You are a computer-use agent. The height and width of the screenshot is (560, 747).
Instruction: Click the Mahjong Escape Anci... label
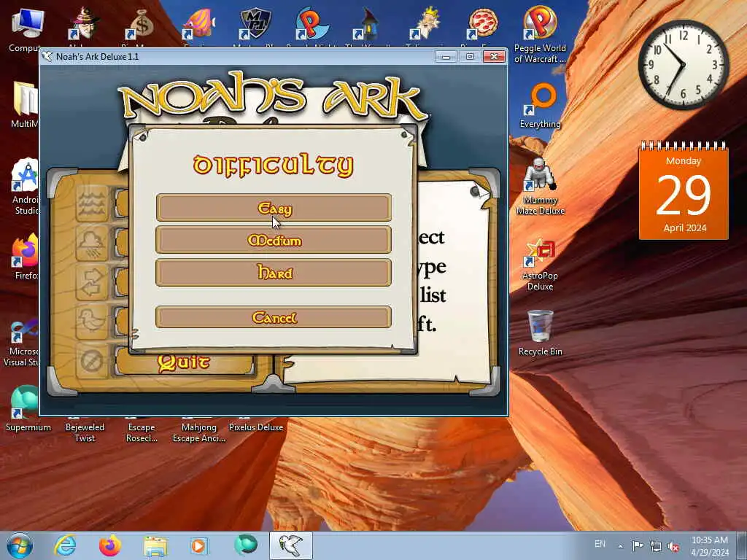point(198,432)
